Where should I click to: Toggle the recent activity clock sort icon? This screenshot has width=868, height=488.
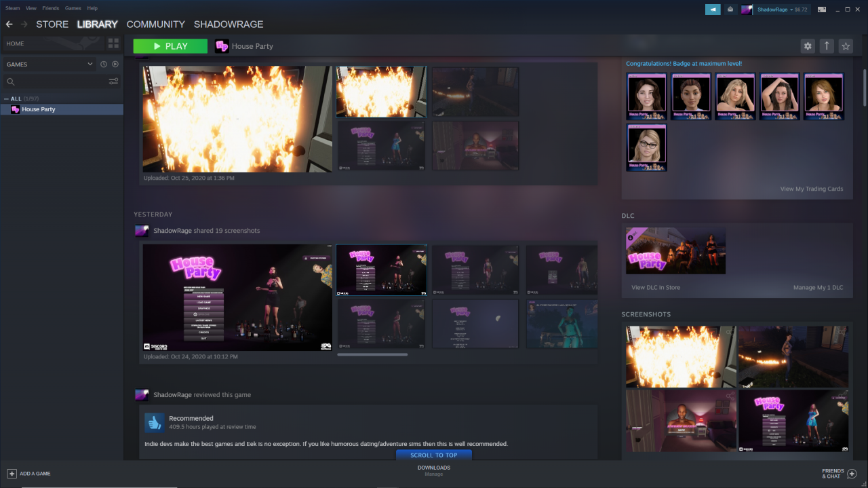104,64
